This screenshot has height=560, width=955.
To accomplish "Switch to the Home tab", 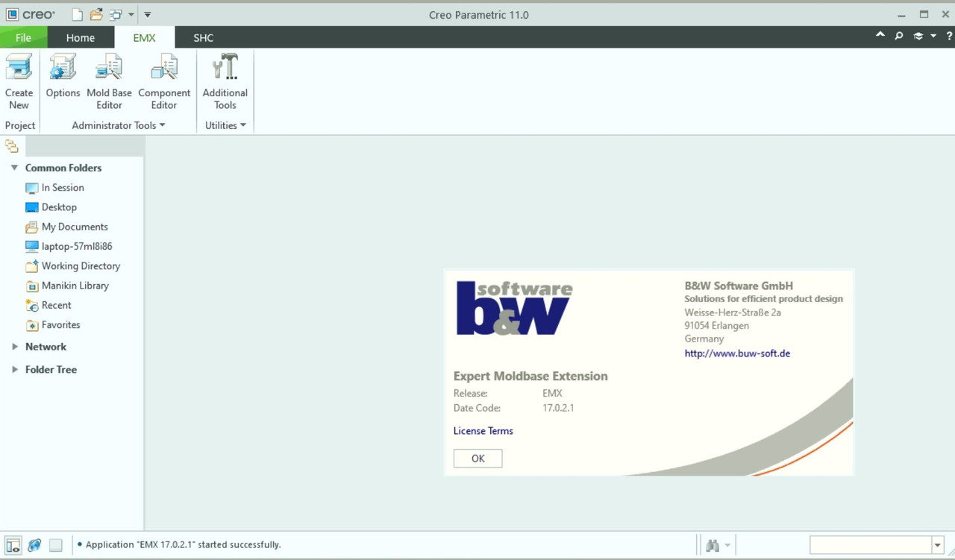I will (81, 37).
